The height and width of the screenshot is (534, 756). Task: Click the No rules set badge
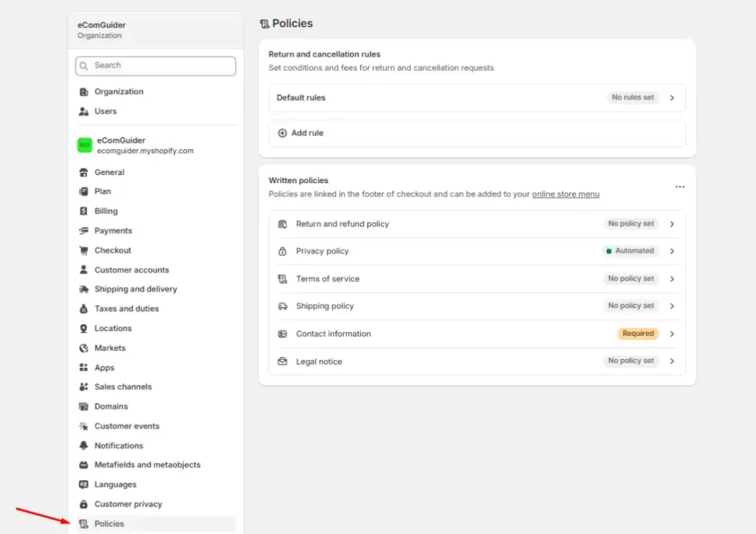[633, 98]
